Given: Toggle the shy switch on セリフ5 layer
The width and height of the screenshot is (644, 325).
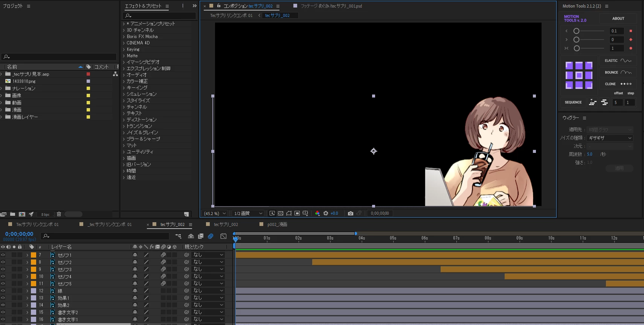Looking at the screenshot, I should point(135,284).
